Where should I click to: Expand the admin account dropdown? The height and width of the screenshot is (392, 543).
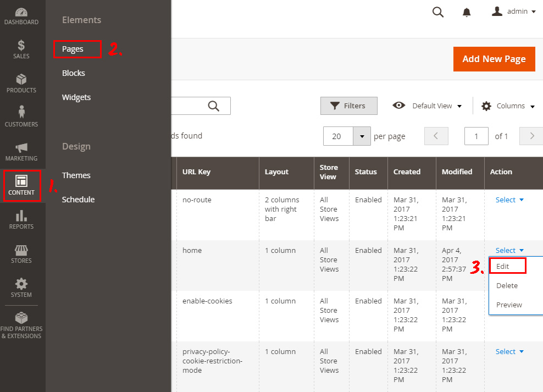coord(513,12)
